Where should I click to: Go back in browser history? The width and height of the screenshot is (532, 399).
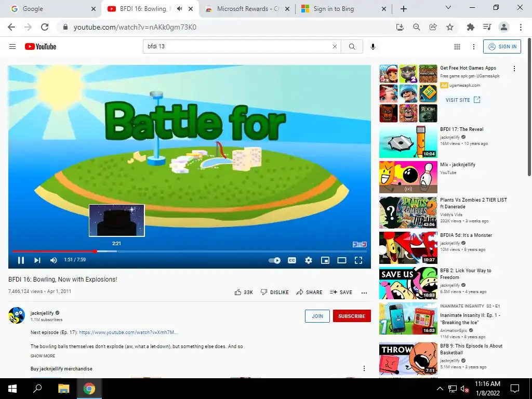coord(11,27)
